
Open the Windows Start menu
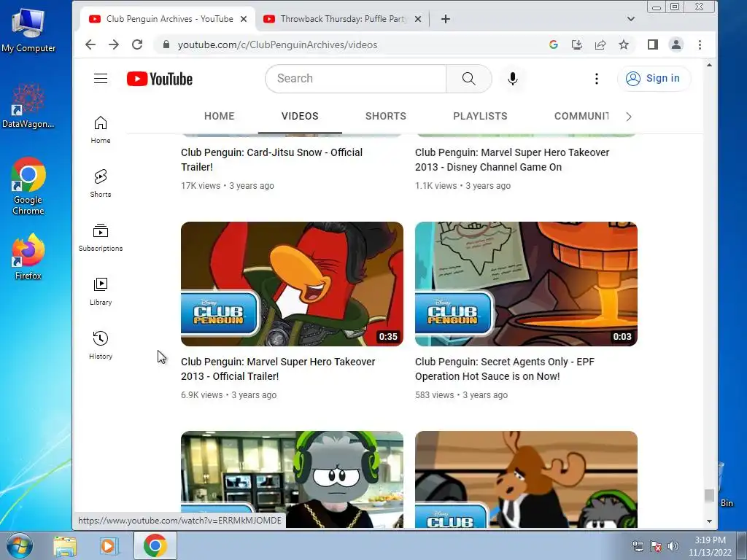tap(20, 545)
